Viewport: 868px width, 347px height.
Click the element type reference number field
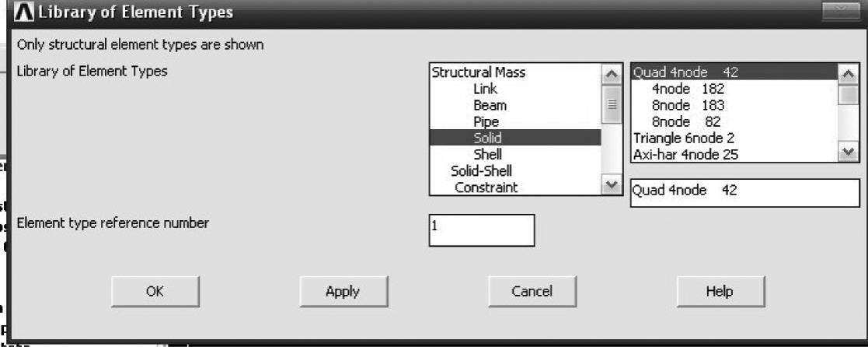482,230
